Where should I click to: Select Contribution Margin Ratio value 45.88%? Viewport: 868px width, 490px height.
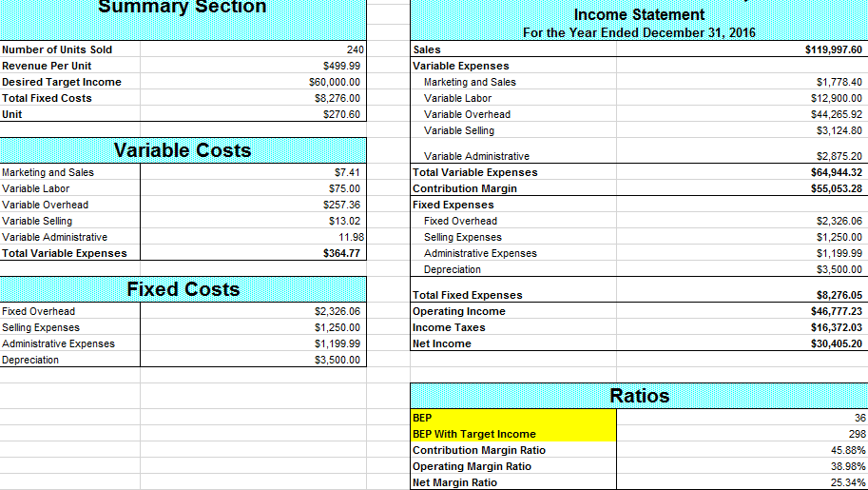coord(848,450)
